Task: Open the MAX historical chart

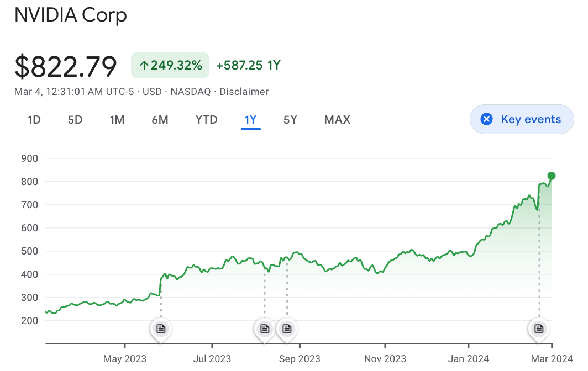Action: pyautogui.click(x=337, y=119)
